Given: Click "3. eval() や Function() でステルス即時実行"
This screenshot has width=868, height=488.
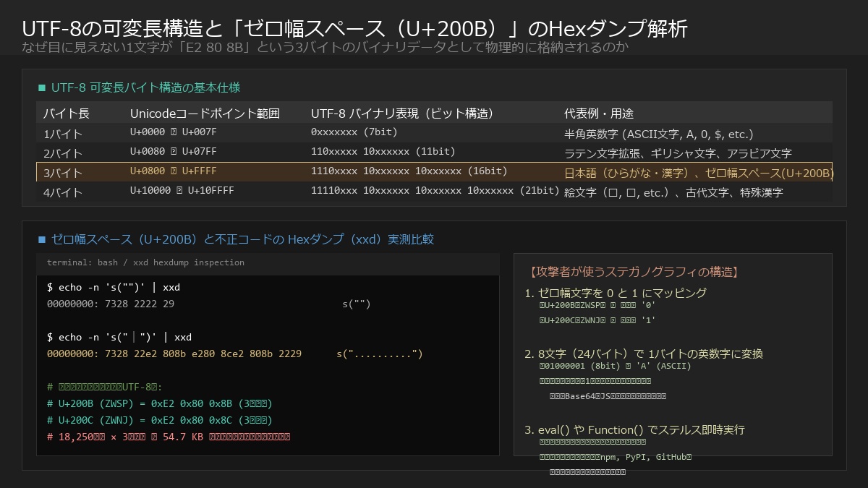Looking at the screenshot, I should click(x=634, y=429).
